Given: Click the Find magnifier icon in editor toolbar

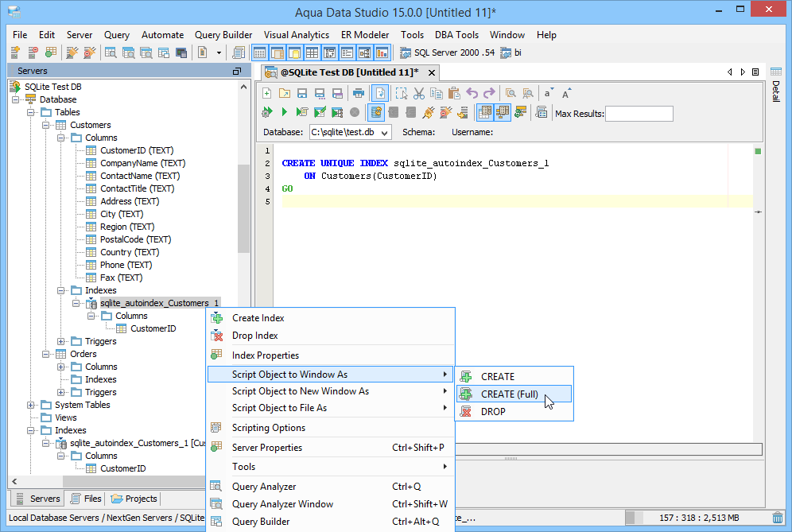Looking at the screenshot, I should [x=511, y=94].
